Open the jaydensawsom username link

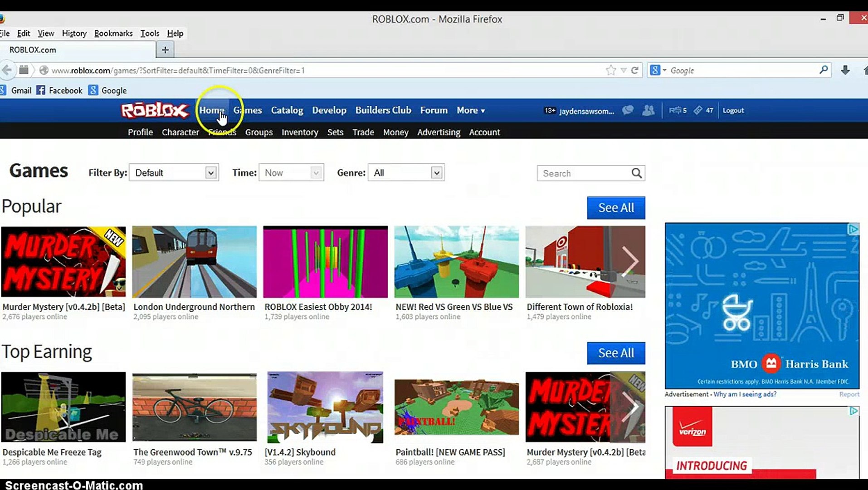coord(586,111)
